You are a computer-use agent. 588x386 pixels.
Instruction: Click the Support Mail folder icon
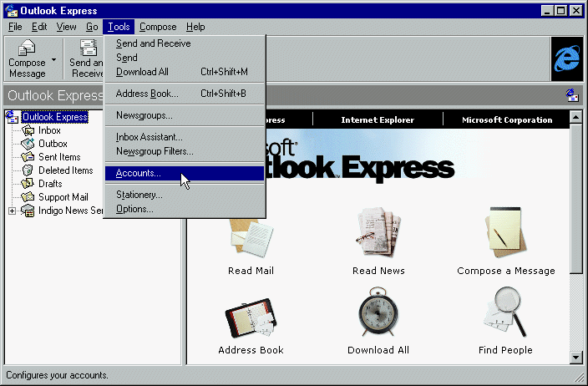28,197
